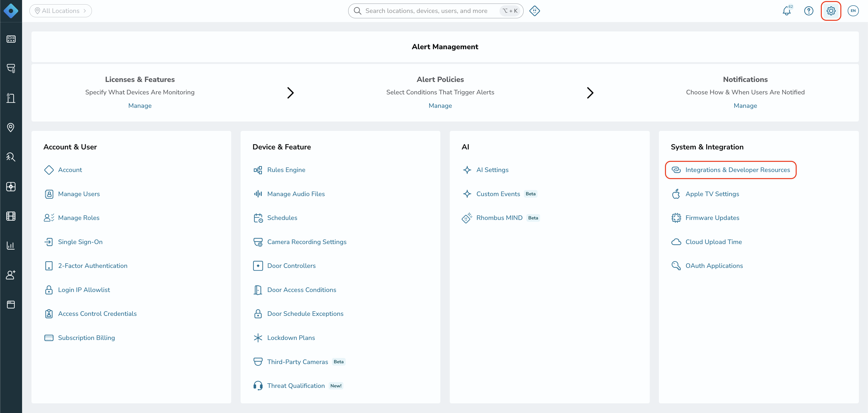Screen dimensions: 868x413
Task: Click the Rhombus MIND icon beside search
Action: [535, 11]
